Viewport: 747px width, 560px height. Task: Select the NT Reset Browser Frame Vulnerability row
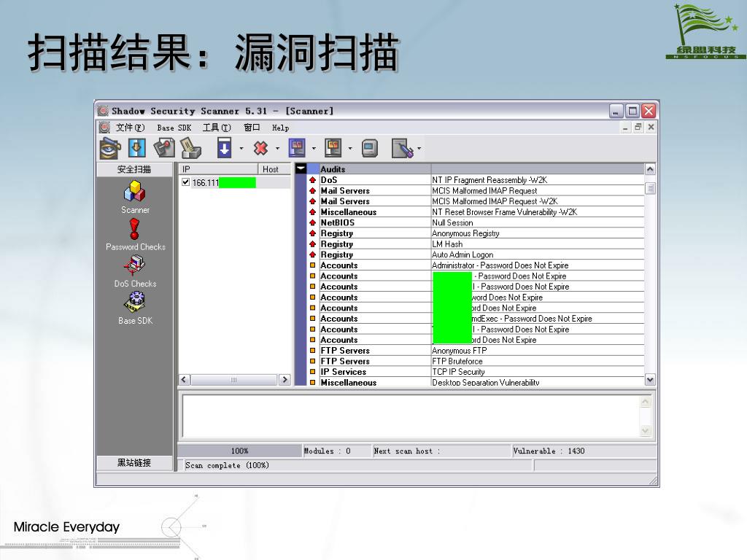point(477,212)
